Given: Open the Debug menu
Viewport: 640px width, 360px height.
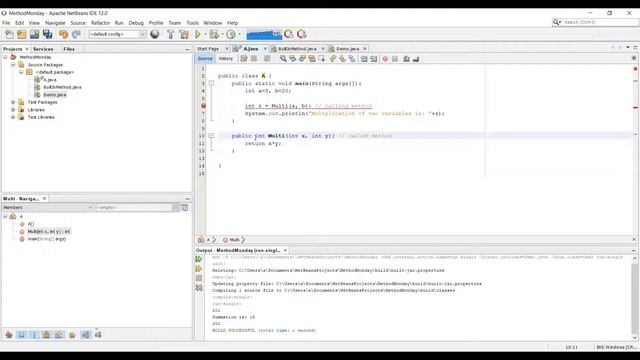Looking at the screenshot, I should pos(136,23).
